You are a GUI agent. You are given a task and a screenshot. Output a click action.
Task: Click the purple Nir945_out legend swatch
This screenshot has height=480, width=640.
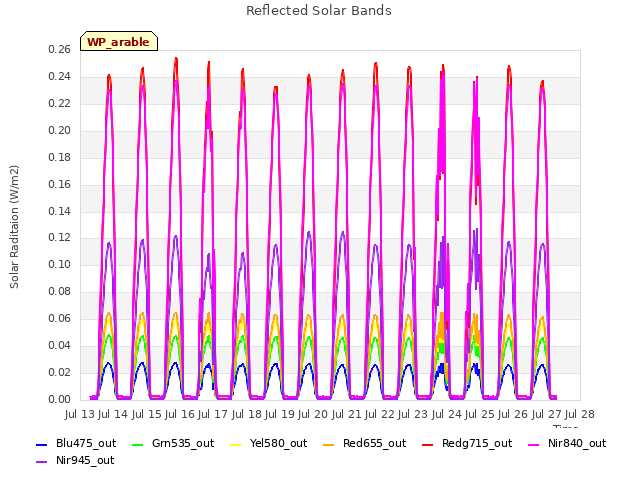(x=42, y=462)
